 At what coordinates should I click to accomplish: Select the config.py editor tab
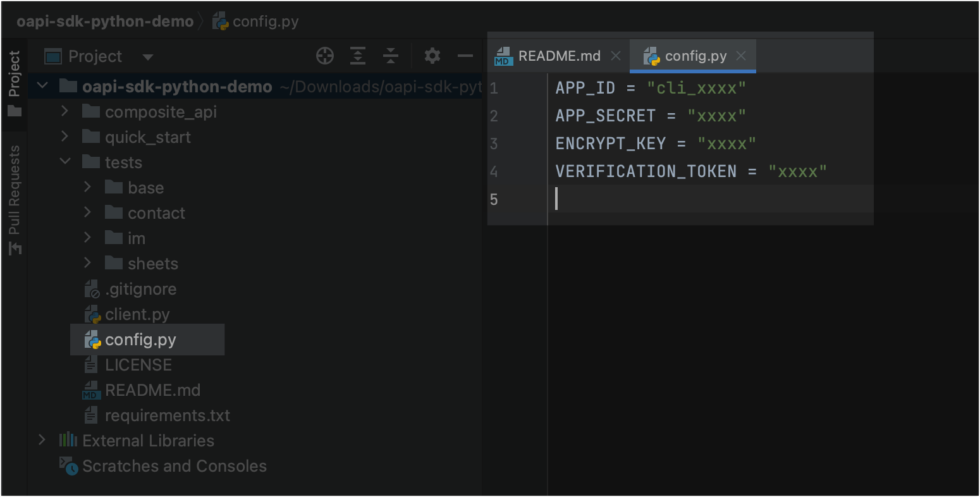point(695,56)
